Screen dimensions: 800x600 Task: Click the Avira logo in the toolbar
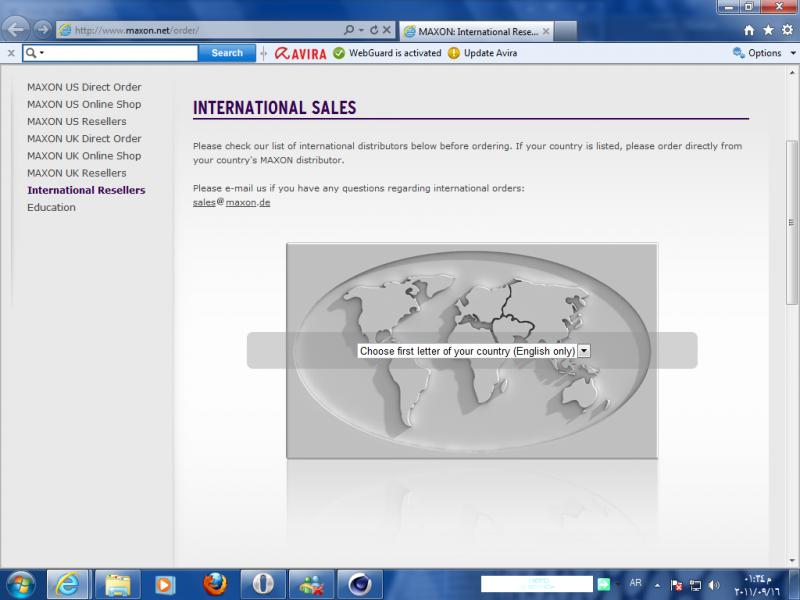click(300, 53)
